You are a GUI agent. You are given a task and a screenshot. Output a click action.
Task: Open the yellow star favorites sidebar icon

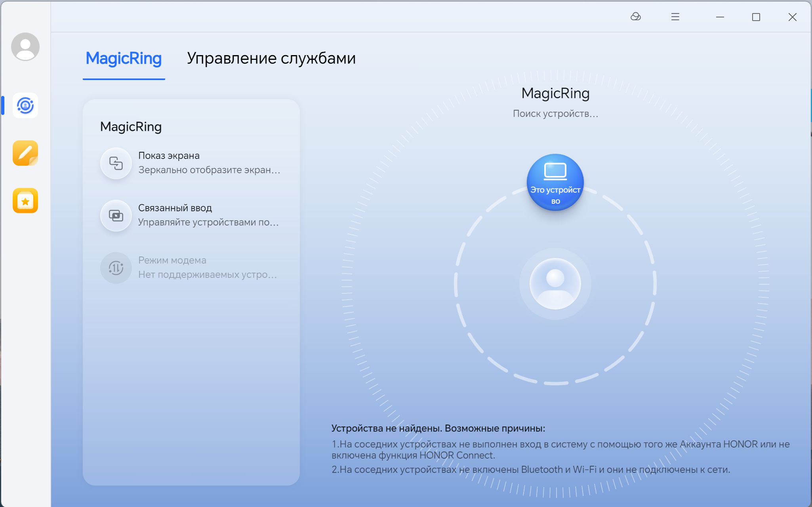[x=25, y=201]
